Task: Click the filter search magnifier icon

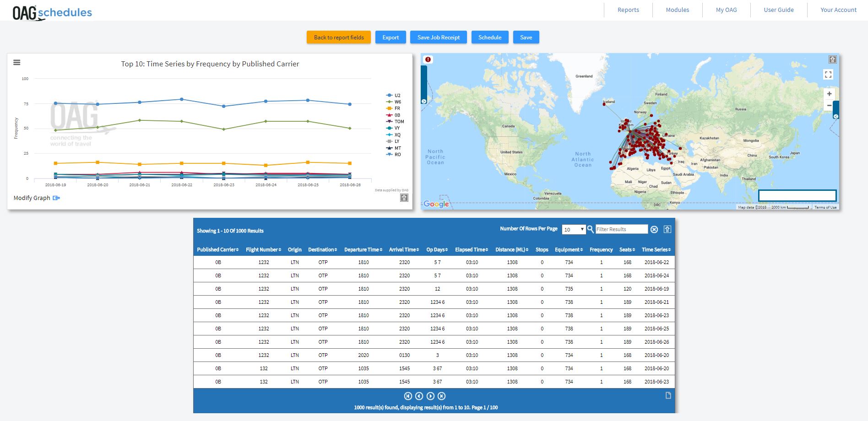Action: [591, 229]
